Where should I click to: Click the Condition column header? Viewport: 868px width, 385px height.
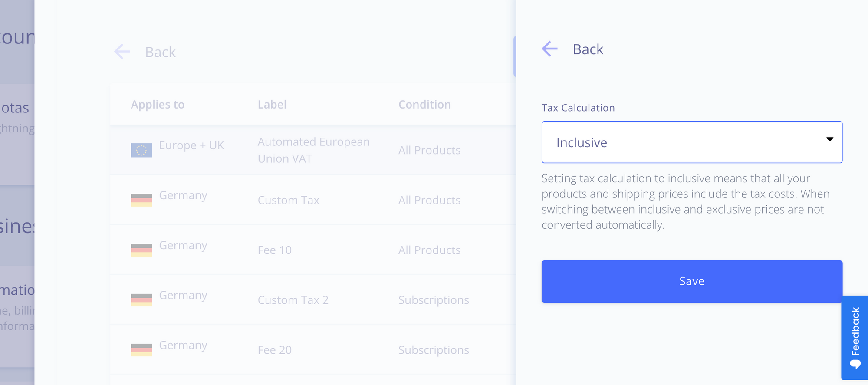tap(424, 105)
